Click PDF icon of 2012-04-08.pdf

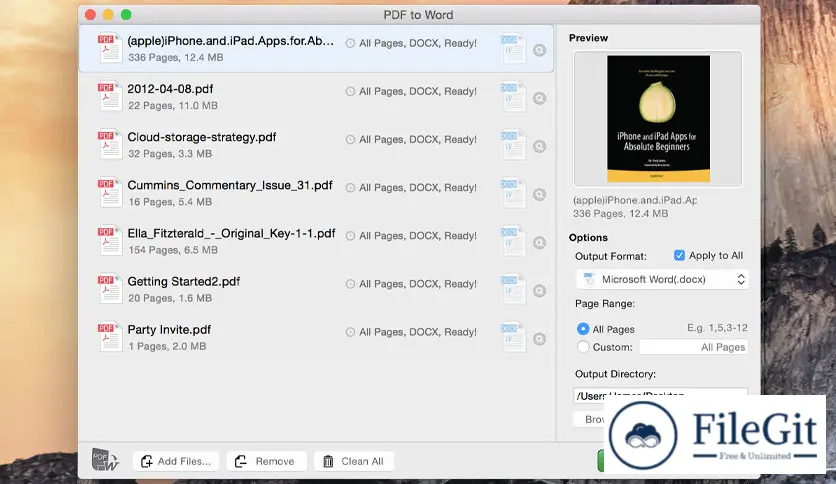110,96
